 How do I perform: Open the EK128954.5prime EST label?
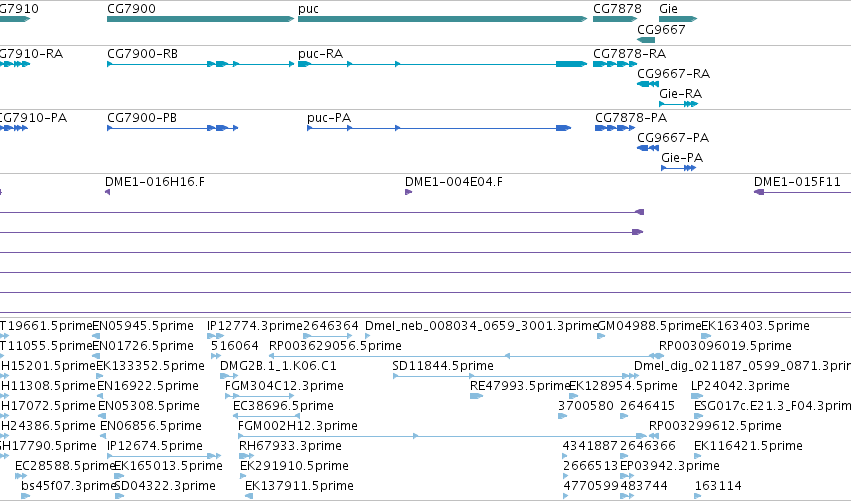tap(624, 386)
